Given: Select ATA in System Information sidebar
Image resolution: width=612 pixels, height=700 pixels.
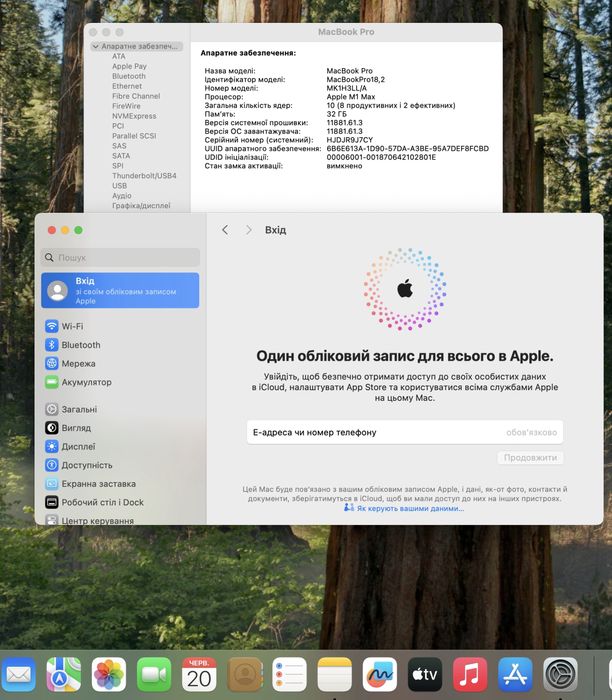Looking at the screenshot, I should point(119,56).
